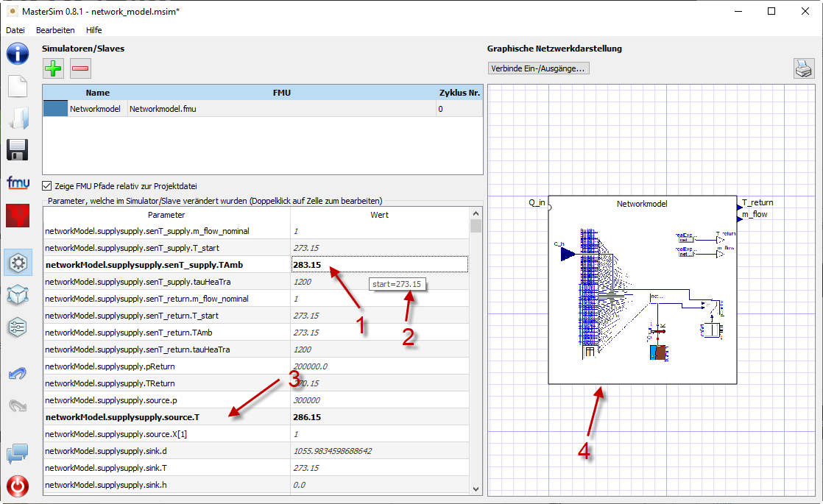Click the red power quit icon
Image resolution: width=823 pixels, height=504 pixels.
tap(18, 486)
